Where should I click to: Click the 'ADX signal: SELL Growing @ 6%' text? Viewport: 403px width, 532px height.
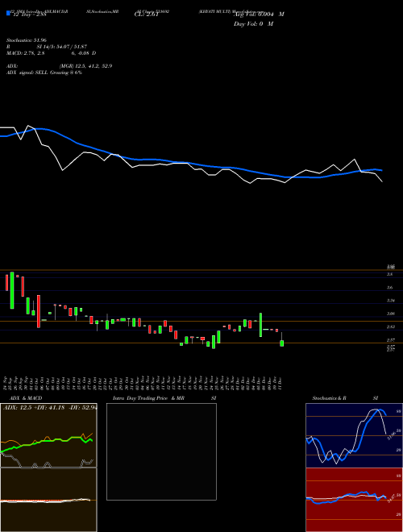[44, 73]
